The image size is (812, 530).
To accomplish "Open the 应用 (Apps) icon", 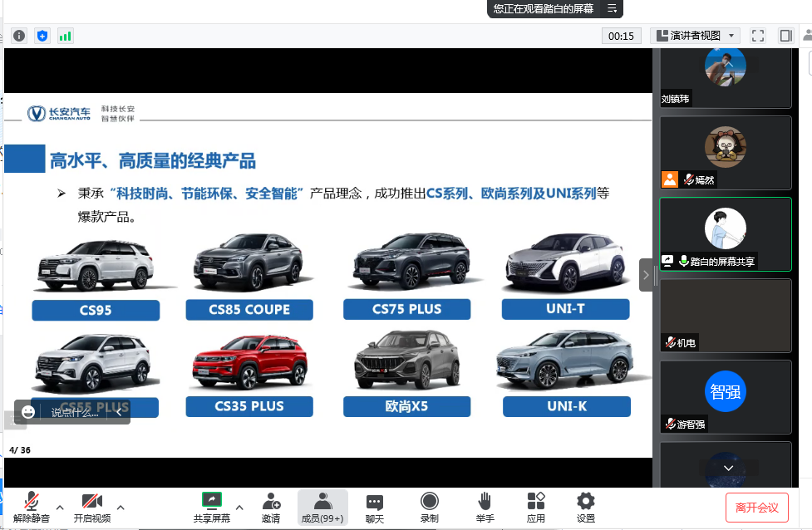I will tap(536, 507).
